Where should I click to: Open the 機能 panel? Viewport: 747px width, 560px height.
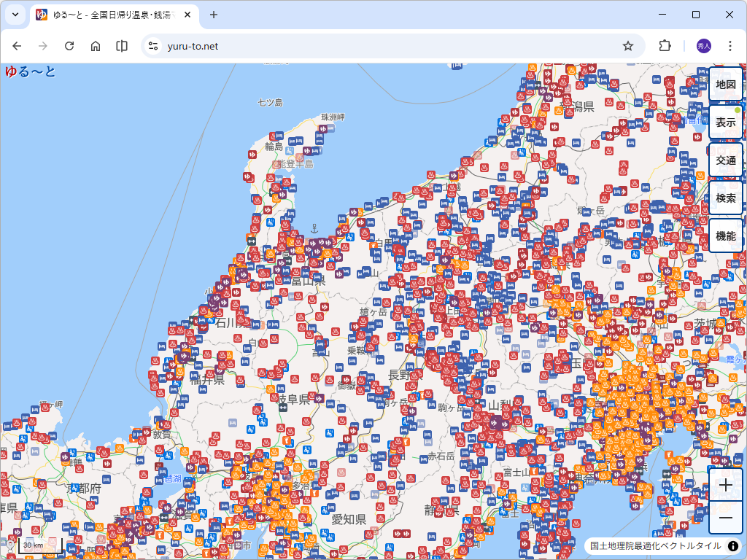[x=726, y=236]
